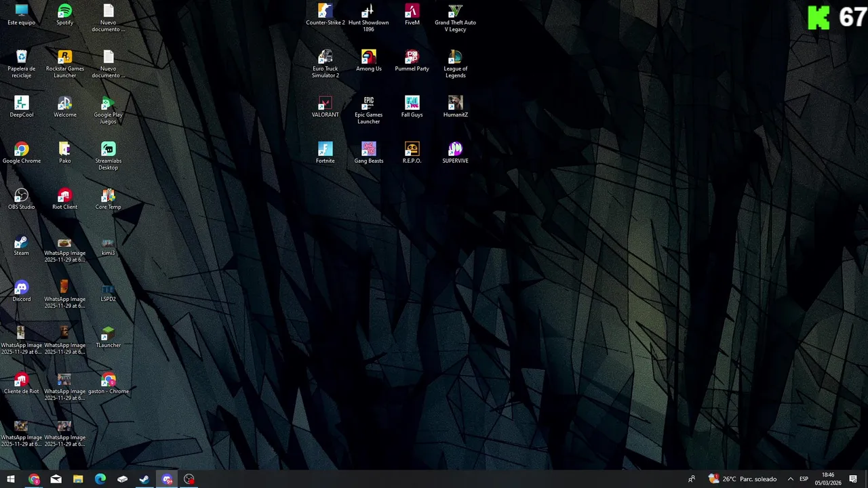Select the Core Temp shortcut
Screen dimensions: 868x488
point(108,199)
